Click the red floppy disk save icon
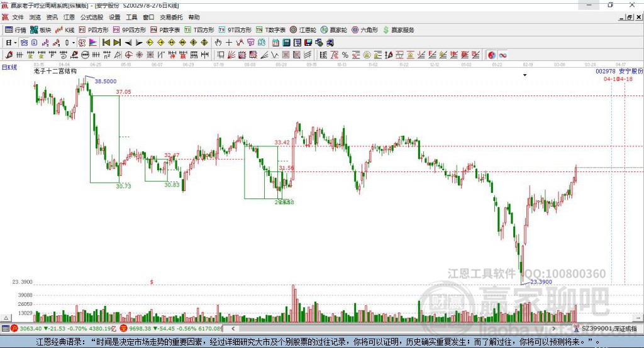Screen dimensions: 644x348 308,43
